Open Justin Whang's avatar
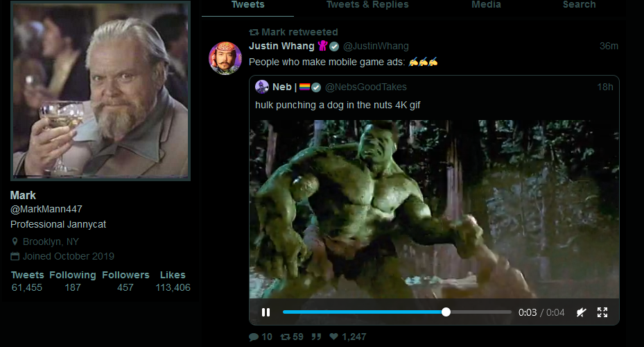Viewport: 644px width, 347px height. 225,58
